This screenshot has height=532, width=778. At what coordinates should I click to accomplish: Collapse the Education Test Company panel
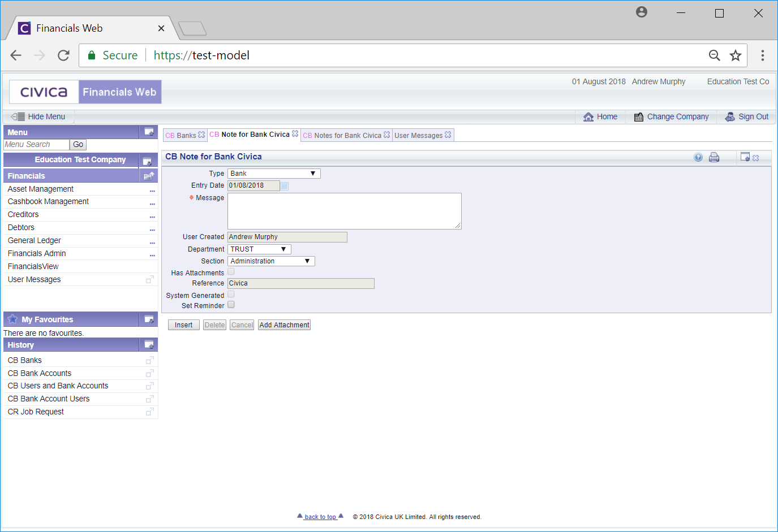(147, 161)
